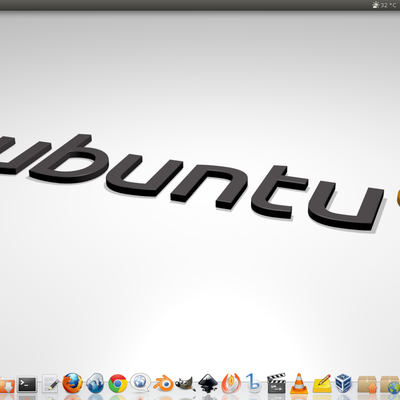This screenshot has width=400, height=400.
Task: Click the weather sun icon in the panel
Action: tap(376, 5)
